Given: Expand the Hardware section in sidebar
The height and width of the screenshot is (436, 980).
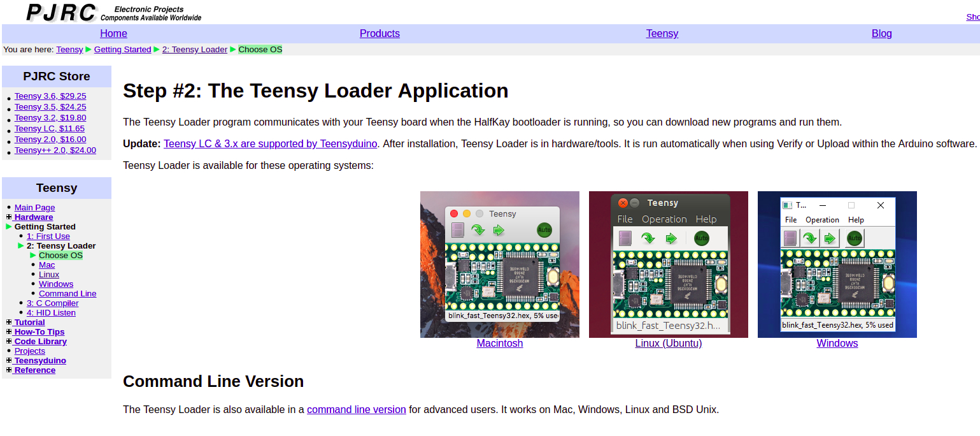Looking at the screenshot, I should (x=9, y=217).
